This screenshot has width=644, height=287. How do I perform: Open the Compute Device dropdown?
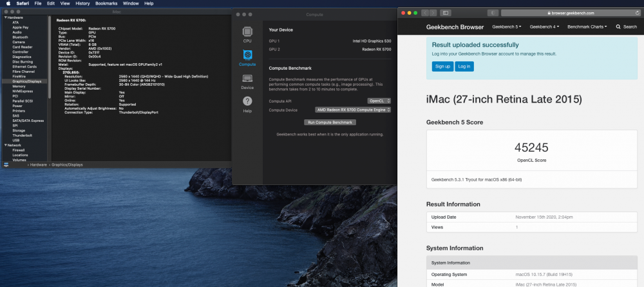click(353, 110)
